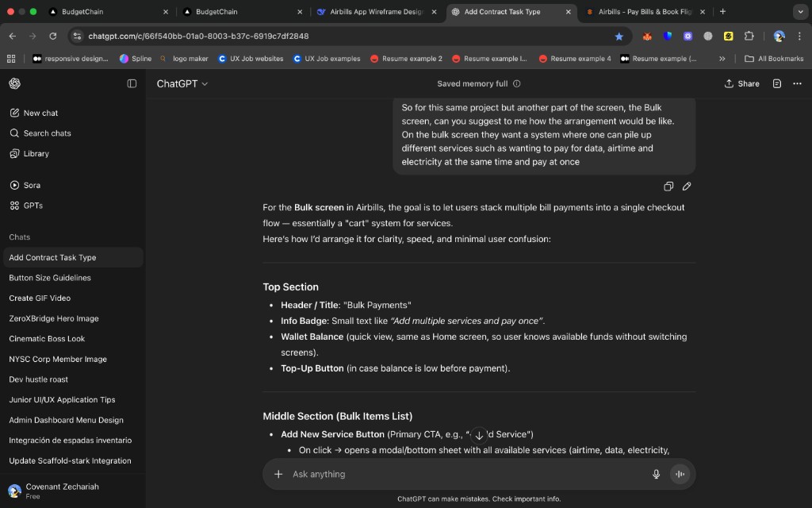
Task: Edit the user message with pencil icon
Action: [x=687, y=186]
